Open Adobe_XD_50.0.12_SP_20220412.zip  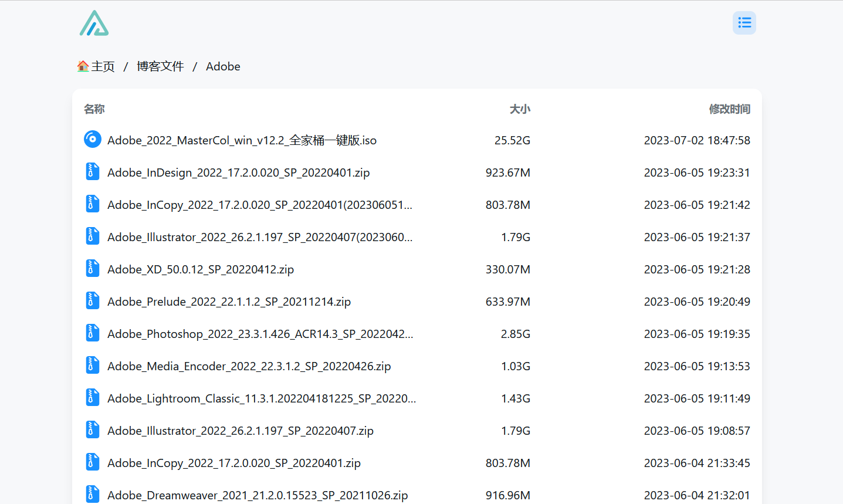(201, 269)
